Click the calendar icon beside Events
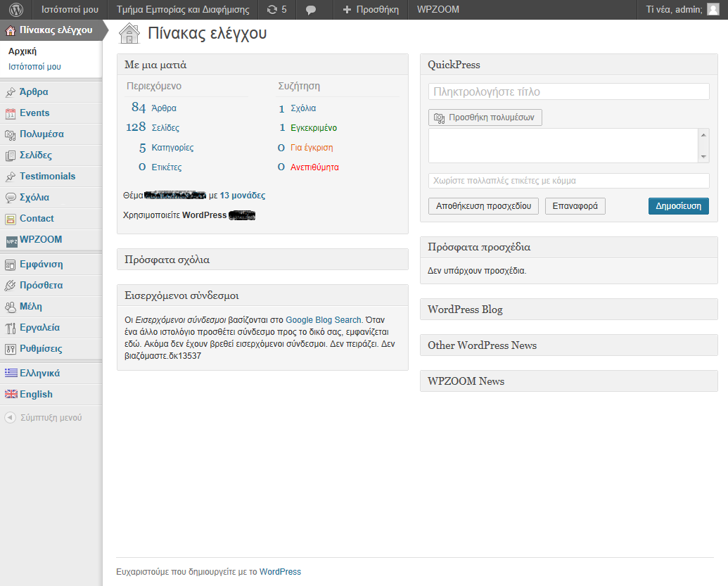Screen dimensions: 728x586 pyautogui.click(x=11, y=113)
